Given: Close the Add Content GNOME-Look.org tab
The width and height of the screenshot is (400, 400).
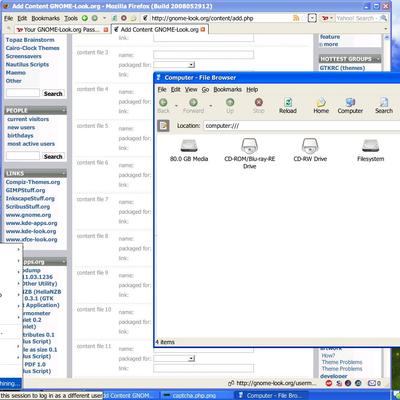Looking at the screenshot, I should 203,30.
